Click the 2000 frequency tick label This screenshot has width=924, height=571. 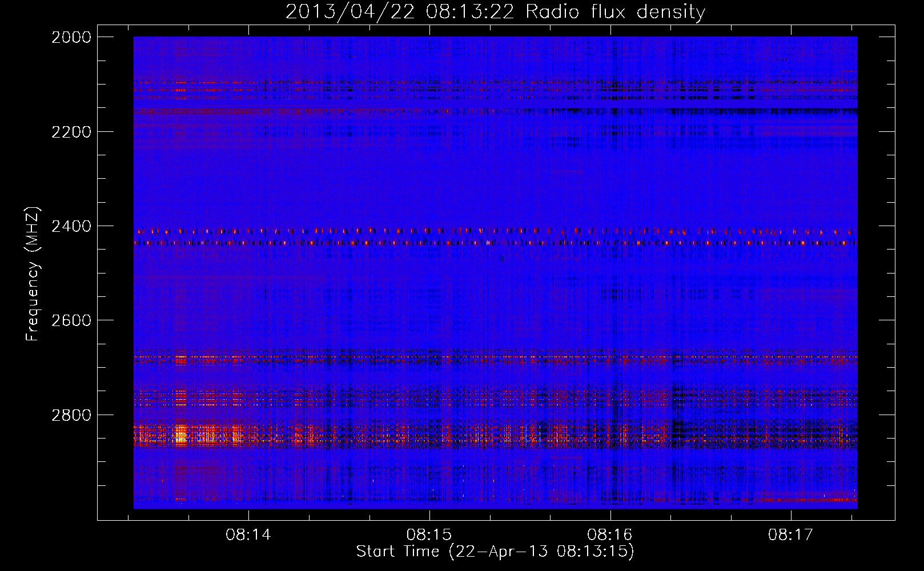[x=71, y=37]
